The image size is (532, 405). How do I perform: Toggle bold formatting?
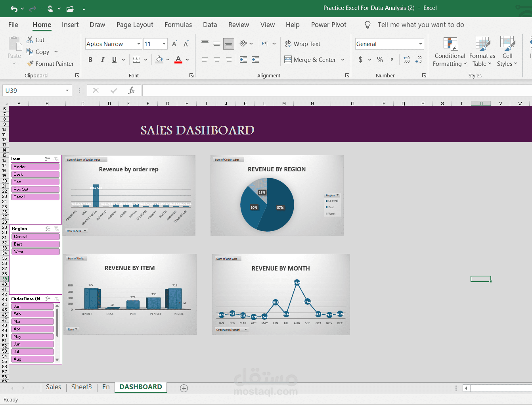(x=90, y=60)
